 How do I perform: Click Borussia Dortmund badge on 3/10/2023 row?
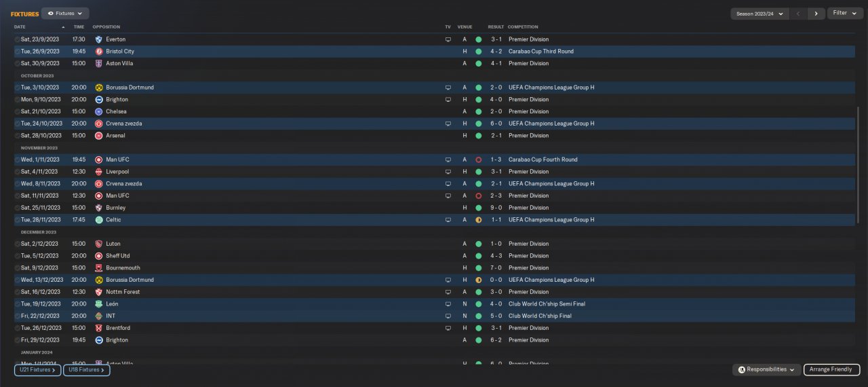(99, 88)
